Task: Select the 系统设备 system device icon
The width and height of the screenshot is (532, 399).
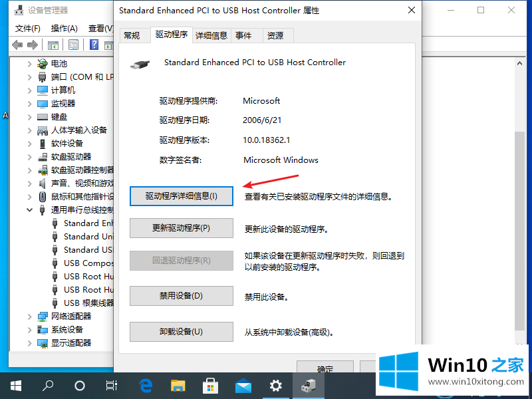Action: click(42, 330)
